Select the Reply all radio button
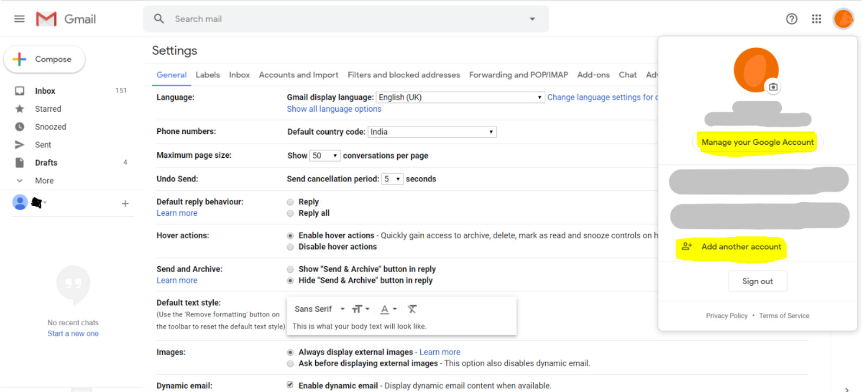The image size is (868, 392). click(x=290, y=214)
